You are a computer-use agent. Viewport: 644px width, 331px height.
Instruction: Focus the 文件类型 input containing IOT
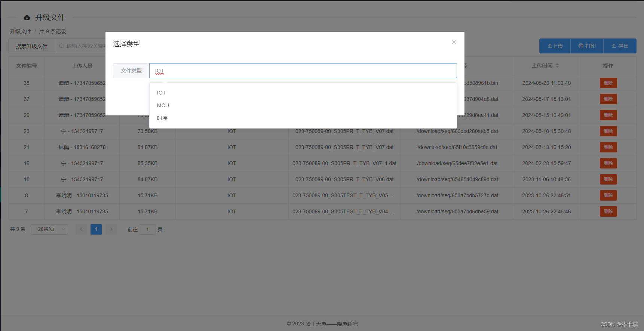pyautogui.click(x=303, y=71)
